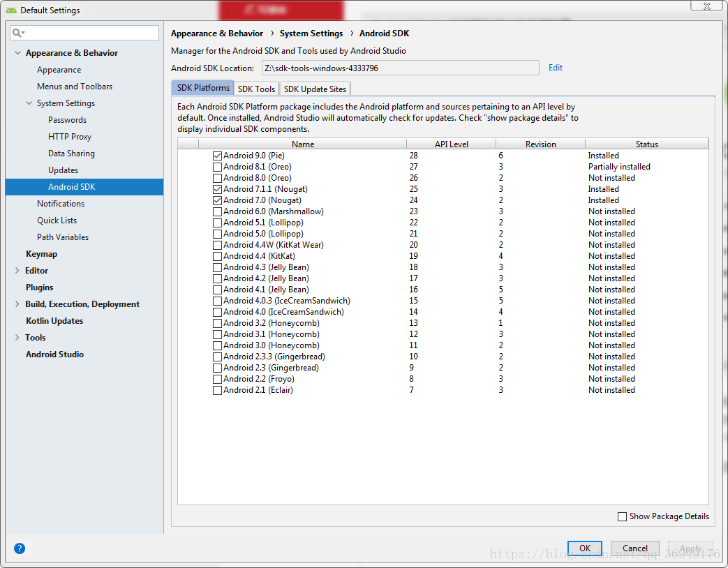This screenshot has width=728, height=568.
Task: Click the Android SDK Location field
Action: pos(400,68)
